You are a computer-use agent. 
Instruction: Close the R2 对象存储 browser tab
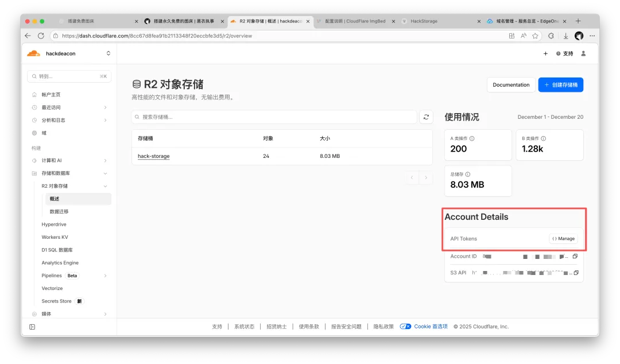click(308, 21)
